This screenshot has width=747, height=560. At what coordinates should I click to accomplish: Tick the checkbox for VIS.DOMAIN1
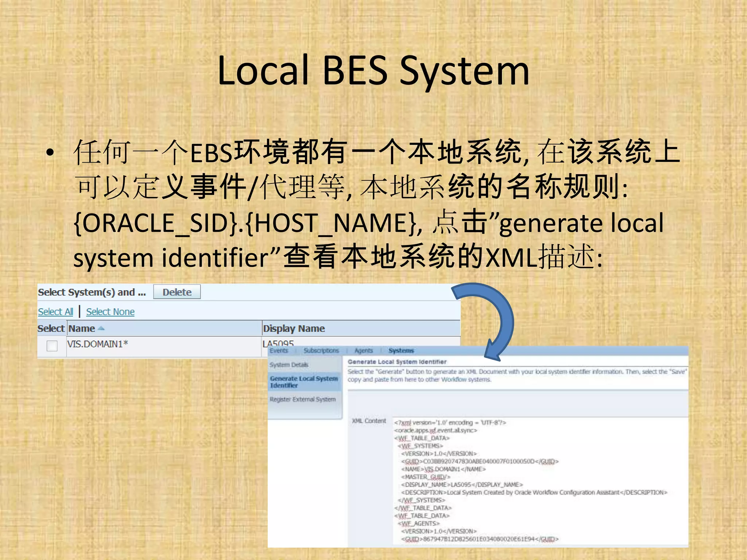(x=52, y=346)
